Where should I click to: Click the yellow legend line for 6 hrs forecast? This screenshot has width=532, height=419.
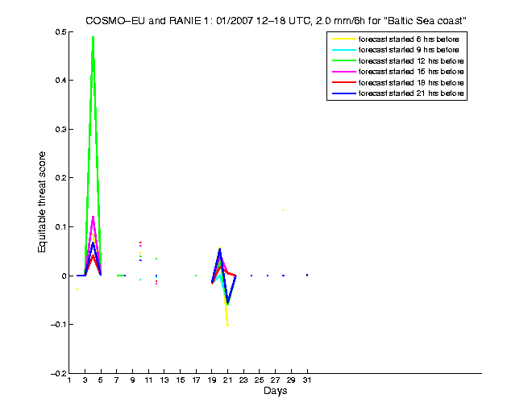(x=343, y=39)
